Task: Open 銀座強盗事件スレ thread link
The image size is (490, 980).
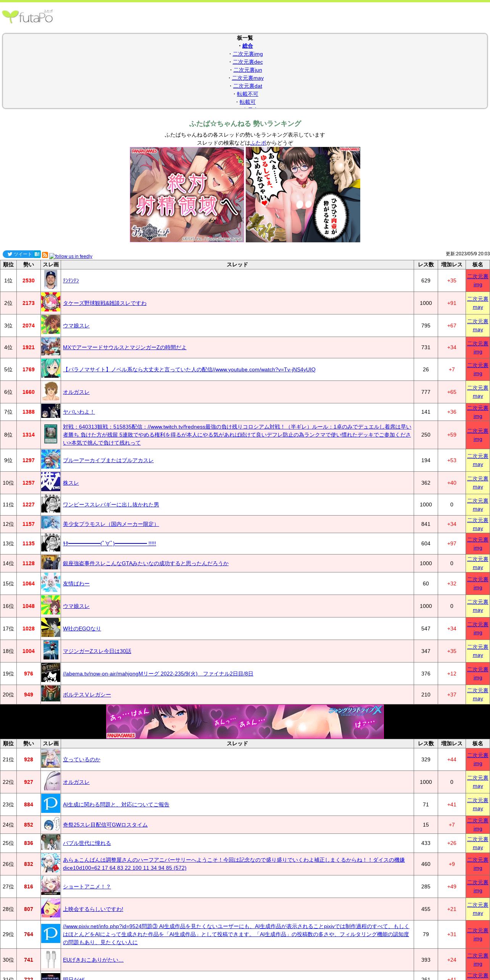Action: coord(146,563)
